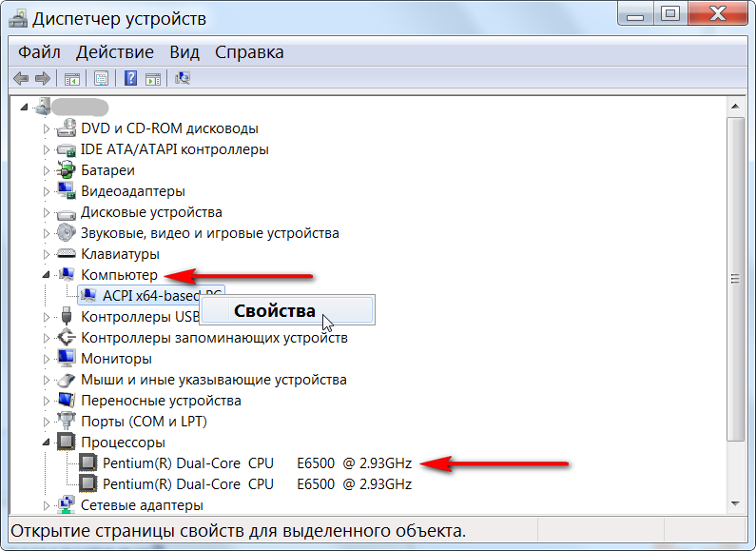756x551 pixels.
Task: Collapse the root computer node
Action: [24, 108]
